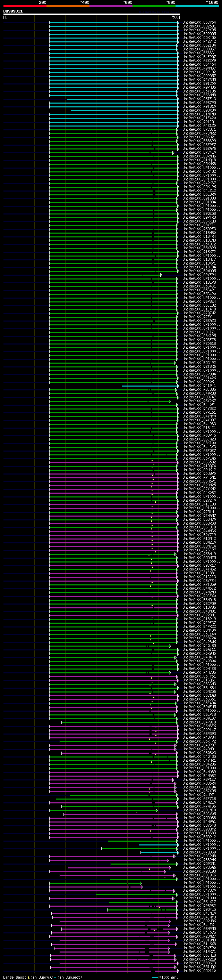Click the cyan alignment bar for Q93X30
The image size is (222, 980).
pos(125,110)
